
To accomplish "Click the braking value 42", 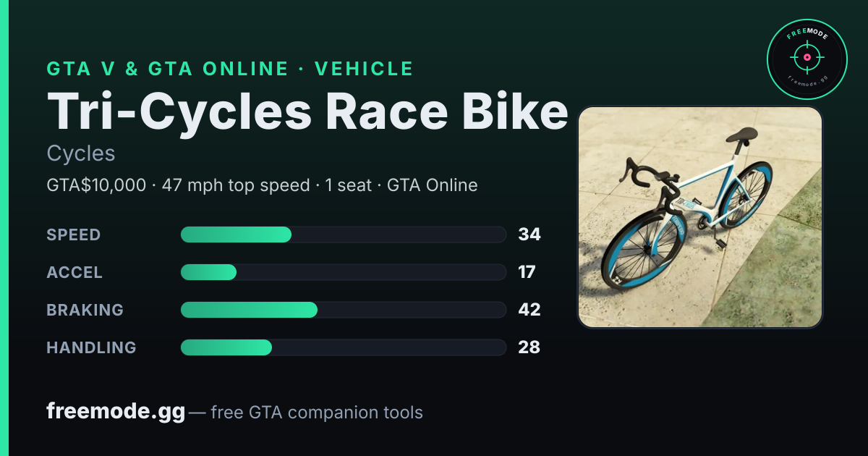I will pyautogui.click(x=529, y=310).
